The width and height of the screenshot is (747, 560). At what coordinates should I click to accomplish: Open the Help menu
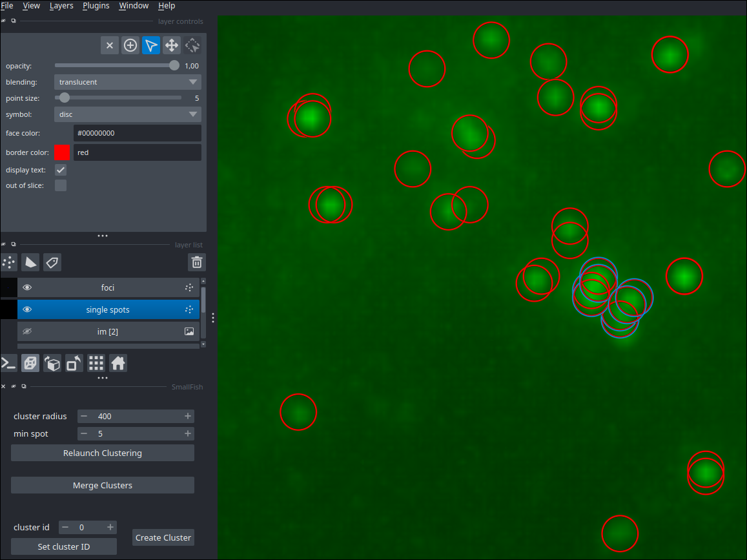point(167,6)
